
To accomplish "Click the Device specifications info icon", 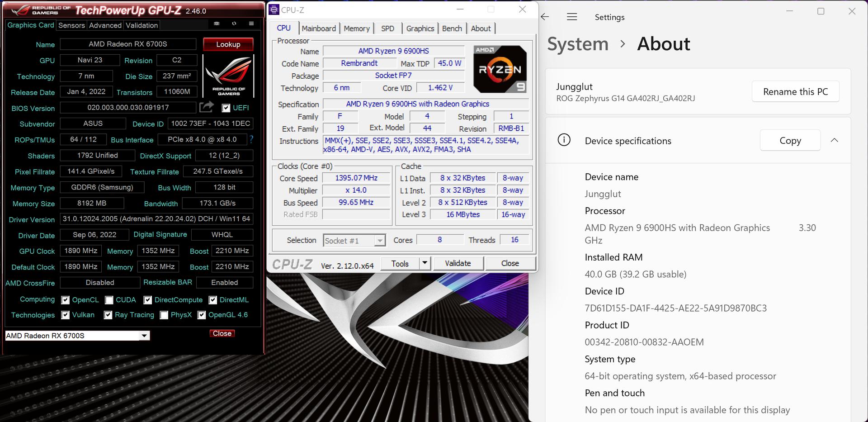I will pyautogui.click(x=564, y=140).
